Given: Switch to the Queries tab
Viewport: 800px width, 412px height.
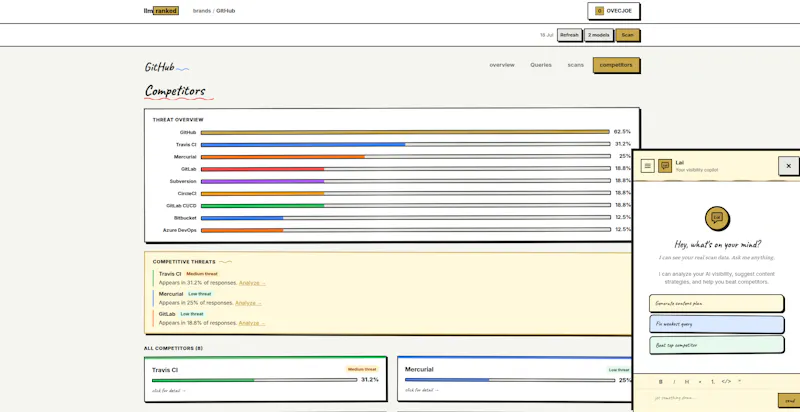Looking at the screenshot, I should click(541, 65).
